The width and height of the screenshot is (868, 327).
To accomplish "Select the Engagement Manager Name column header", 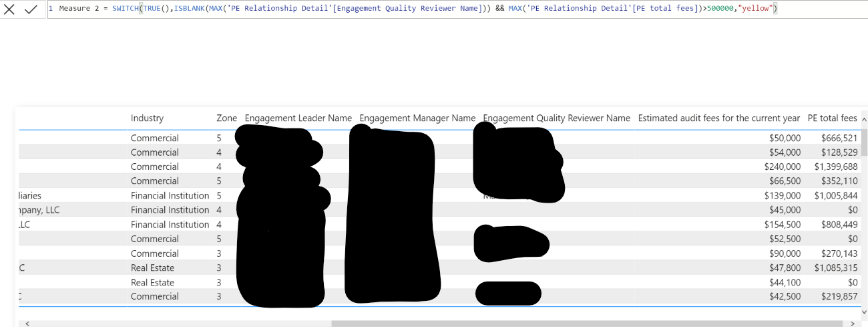I will coord(417,118).
